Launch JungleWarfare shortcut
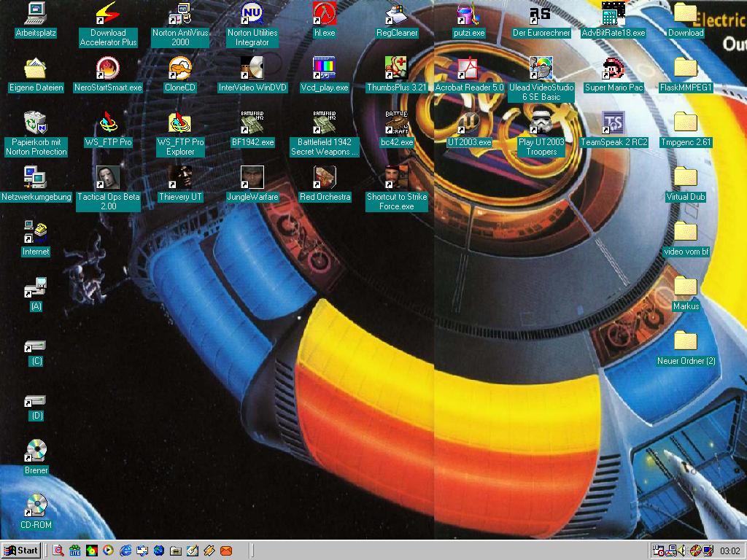This screenshot has width=747, height=560. (252, 184)
